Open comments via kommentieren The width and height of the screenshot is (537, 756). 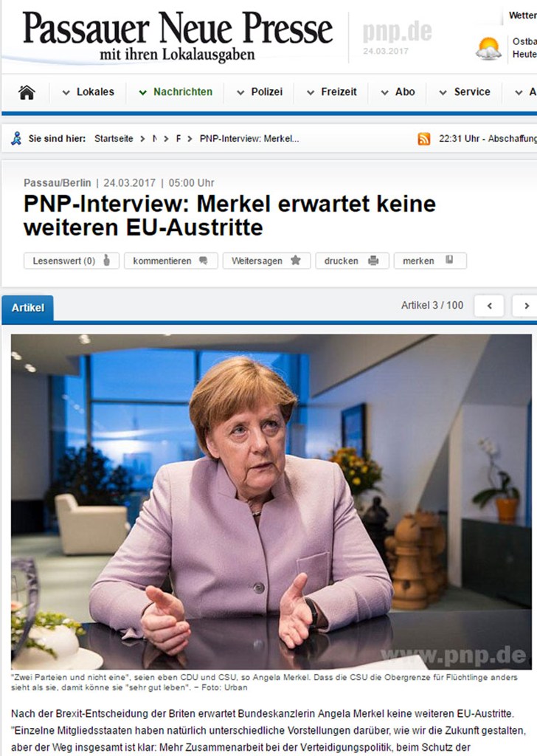[171, 261]
